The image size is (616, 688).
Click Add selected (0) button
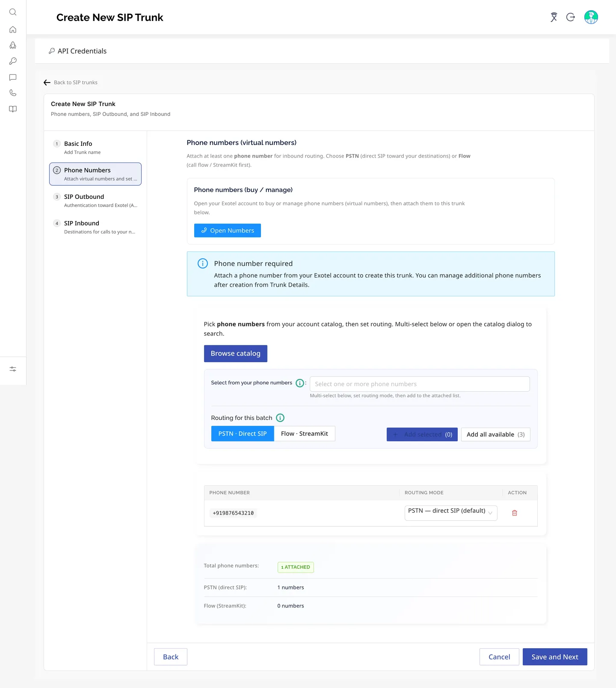(422, 434)
